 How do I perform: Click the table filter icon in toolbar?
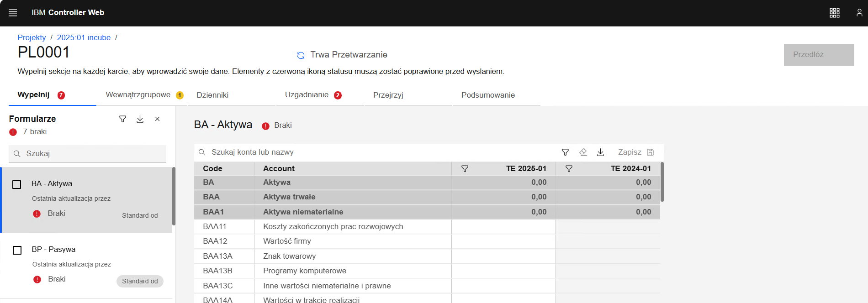(x=565, y=152)
